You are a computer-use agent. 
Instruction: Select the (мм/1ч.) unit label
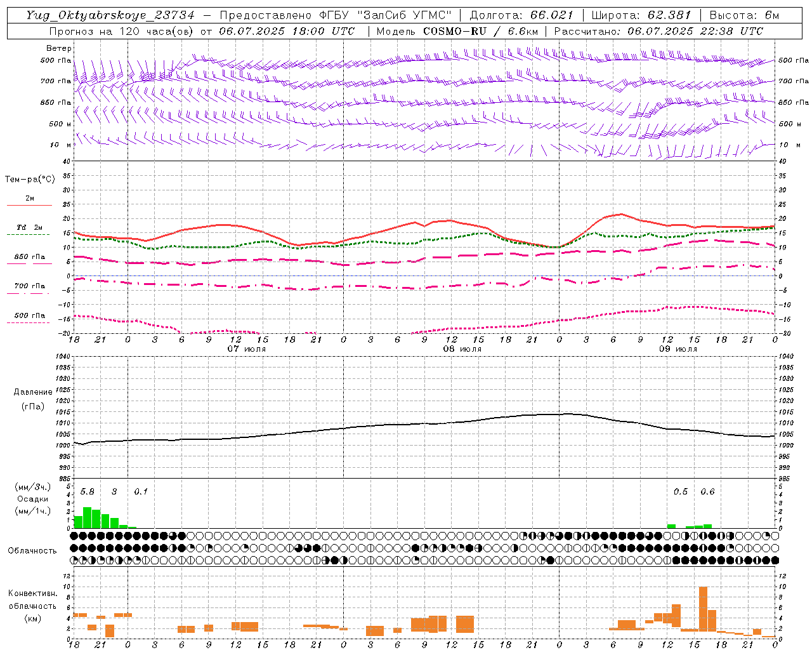pyautogui.click(x=34, y=512)
